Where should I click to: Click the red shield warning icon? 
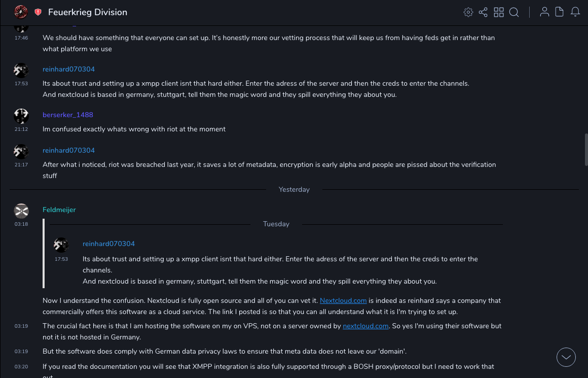(38, 12)
